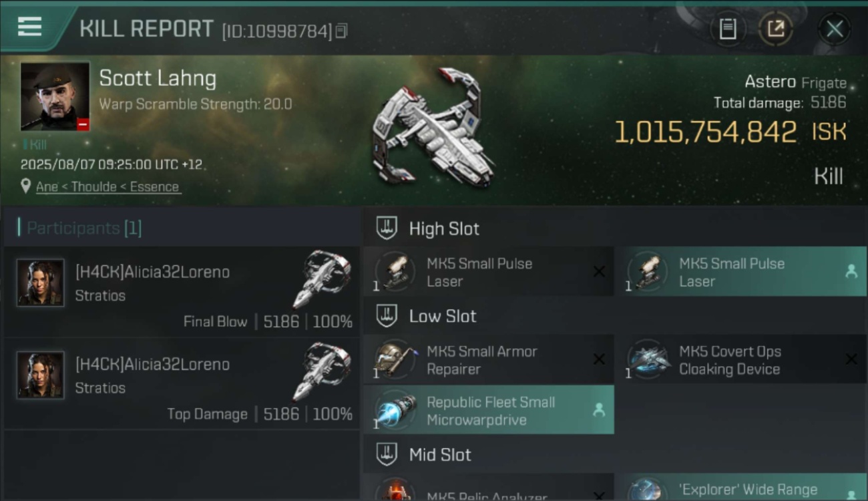
Task: Open Alicia32Loreno's Final Blow entry
Action: (182, 293)
